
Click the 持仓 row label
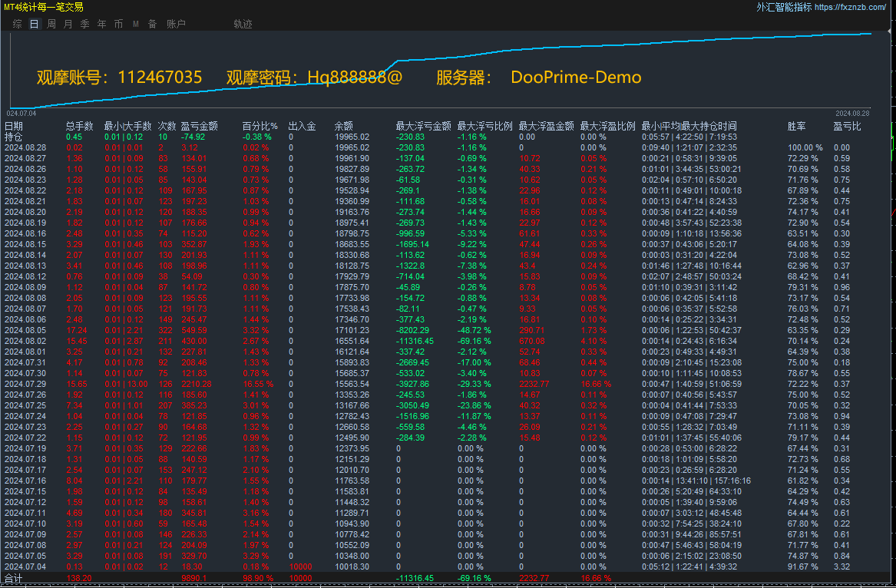(x=14, y=137)
